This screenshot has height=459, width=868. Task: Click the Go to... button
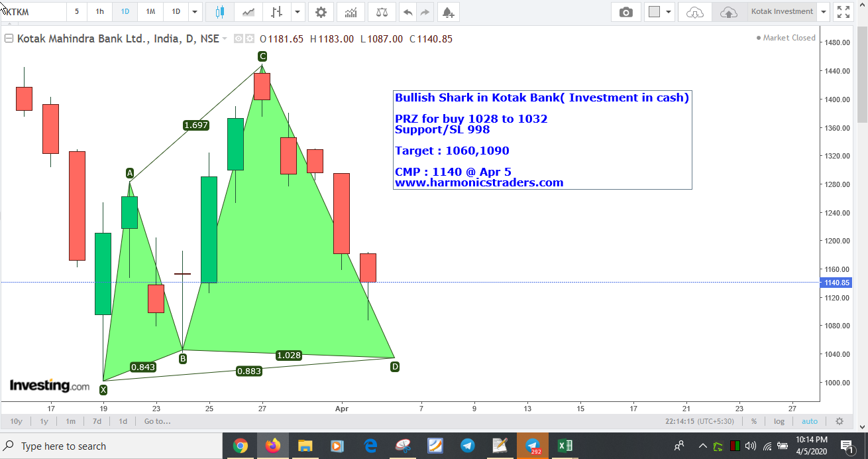click(x=156, y=421)
